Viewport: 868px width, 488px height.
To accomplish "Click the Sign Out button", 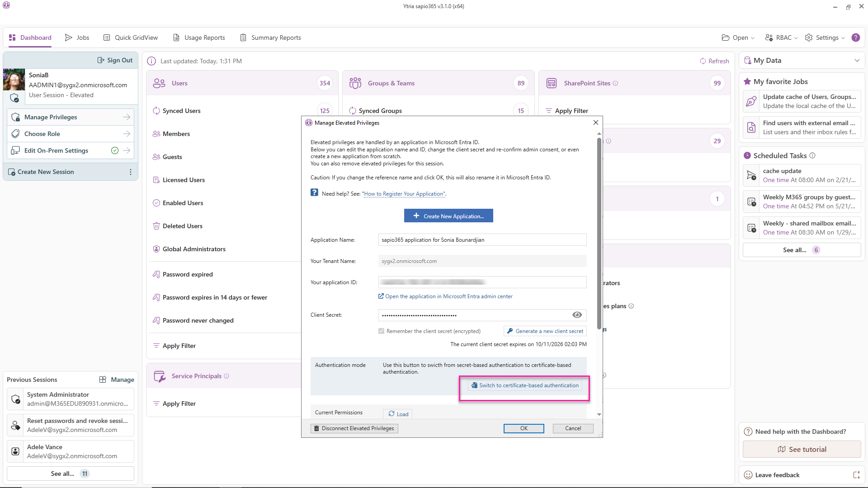I will [x=115, y=60].
